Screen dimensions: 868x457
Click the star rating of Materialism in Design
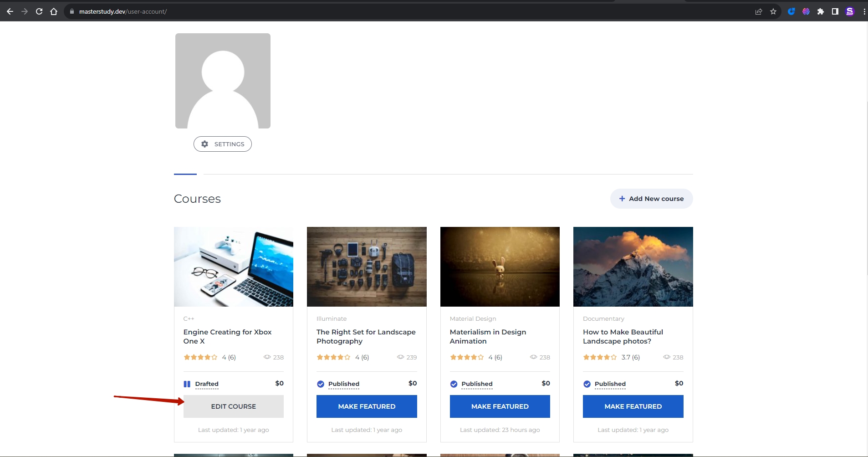tap(467, 357)
